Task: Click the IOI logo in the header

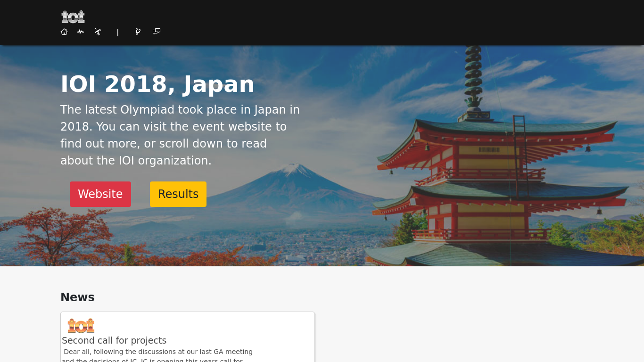Action: 73,17
